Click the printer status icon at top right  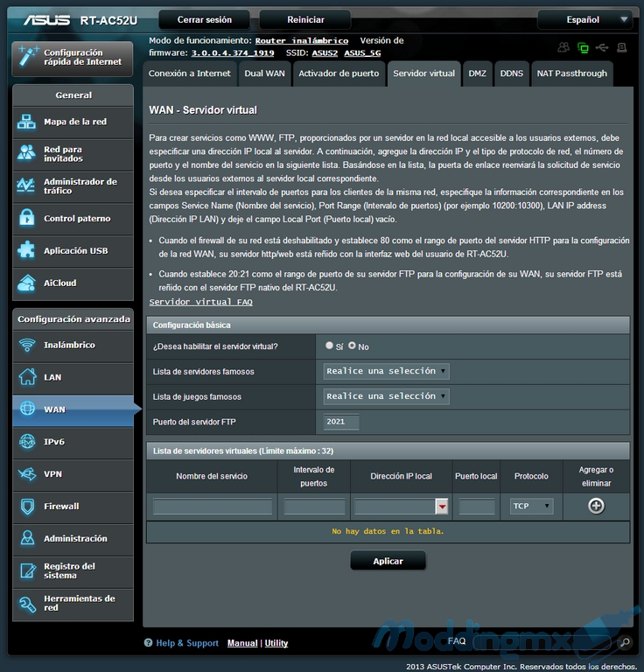(x=622, y=47)
